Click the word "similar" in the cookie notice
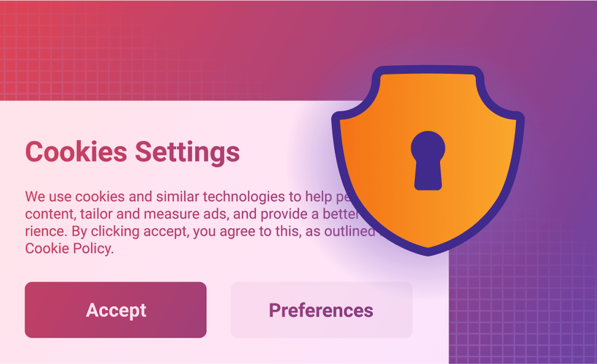The image size is (597, 364). pos(177,197)
